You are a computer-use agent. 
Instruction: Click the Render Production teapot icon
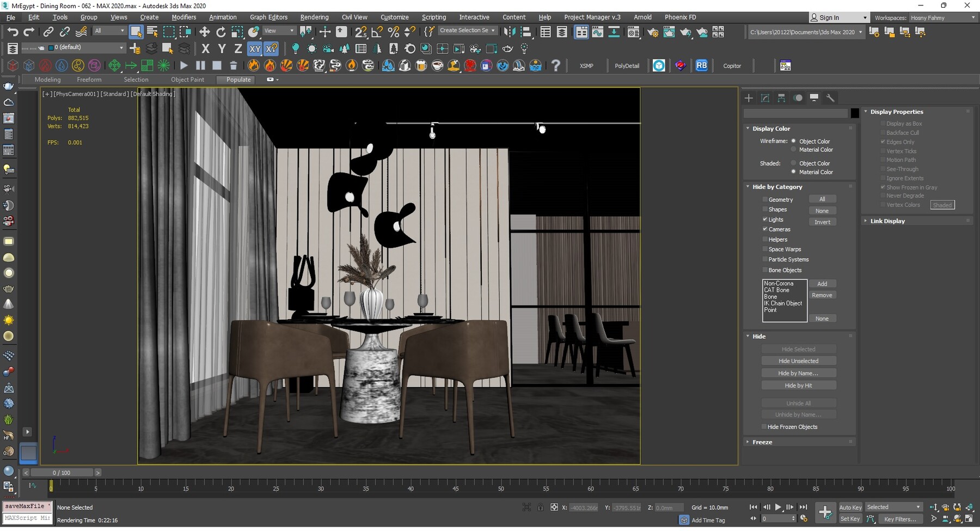[686, 32]
